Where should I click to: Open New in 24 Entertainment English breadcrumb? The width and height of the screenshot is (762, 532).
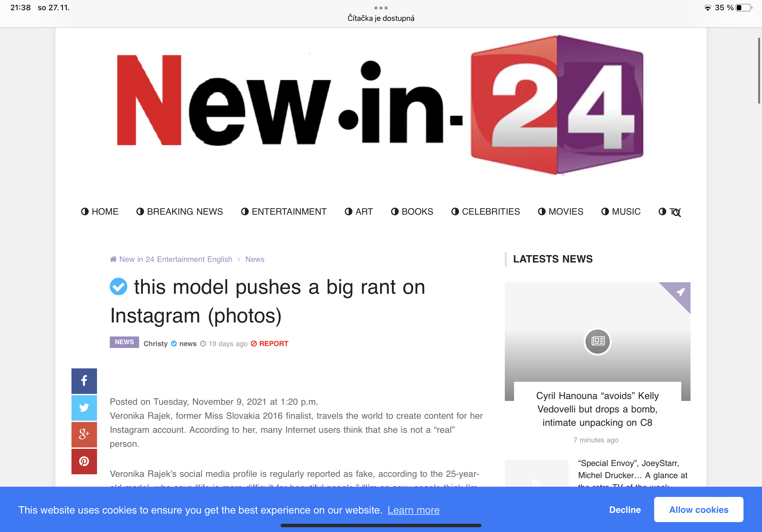pyautogui.click(x=176, y=259)
